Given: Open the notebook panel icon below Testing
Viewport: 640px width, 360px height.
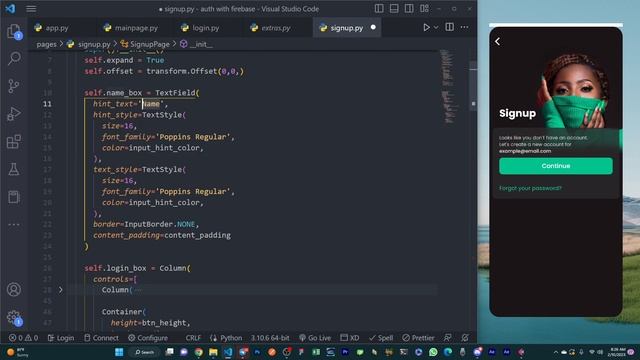Looking at the screenshot, I should (14, 197).
